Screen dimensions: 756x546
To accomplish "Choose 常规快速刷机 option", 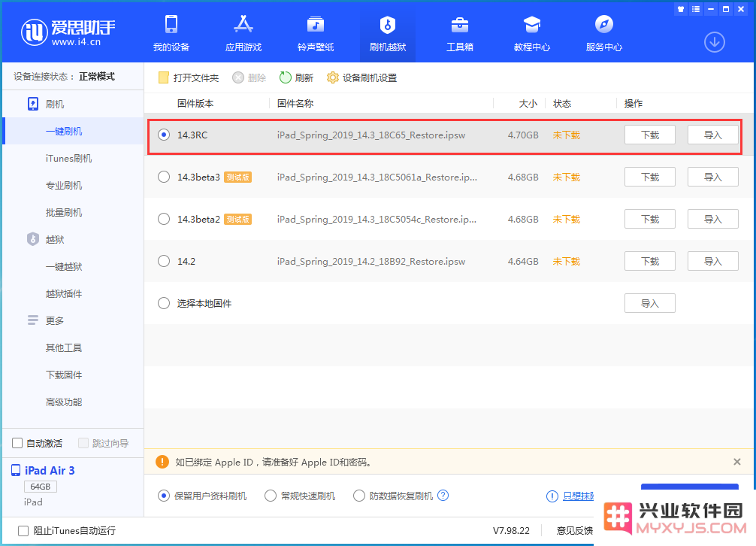I will click(271, 496).
